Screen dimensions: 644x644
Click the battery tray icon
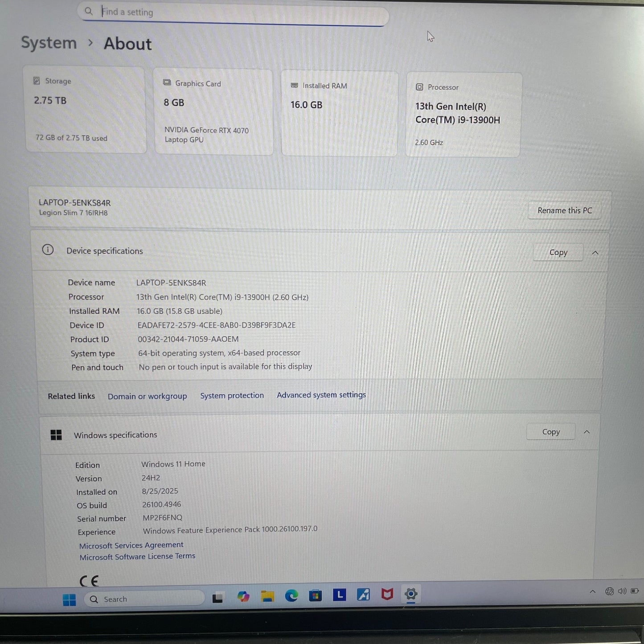point(635,591)
